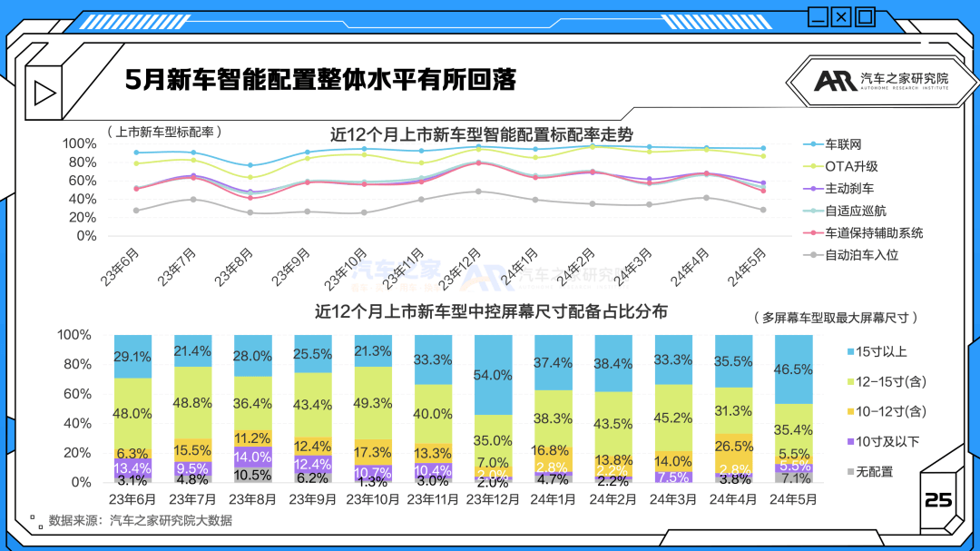Click the 35.4% segment in 24年5月 bar
The image size is (980, 551).
tap(793, 429)
